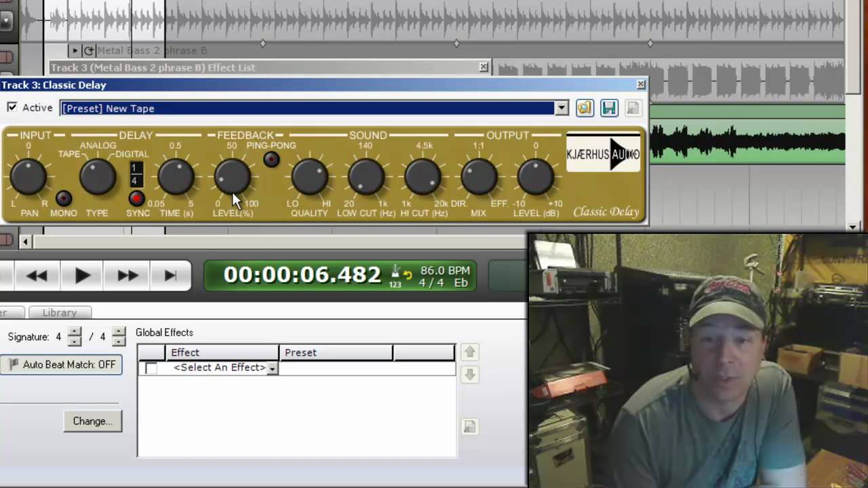Save preset with the floppy disk icon
Image resolution: width=868 pixels, height=488 pixels.
click(608, 108)
